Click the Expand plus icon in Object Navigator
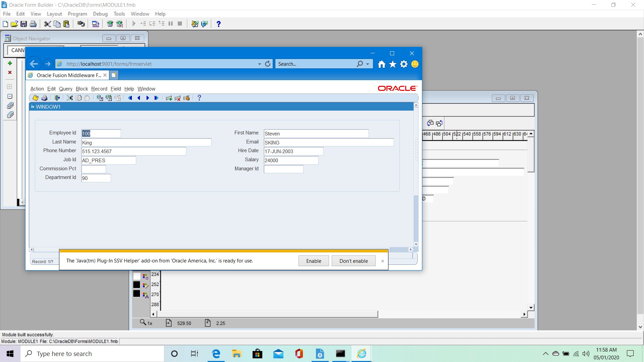The image size is (644, 362). pyautogui.click(x=10, y=86)
